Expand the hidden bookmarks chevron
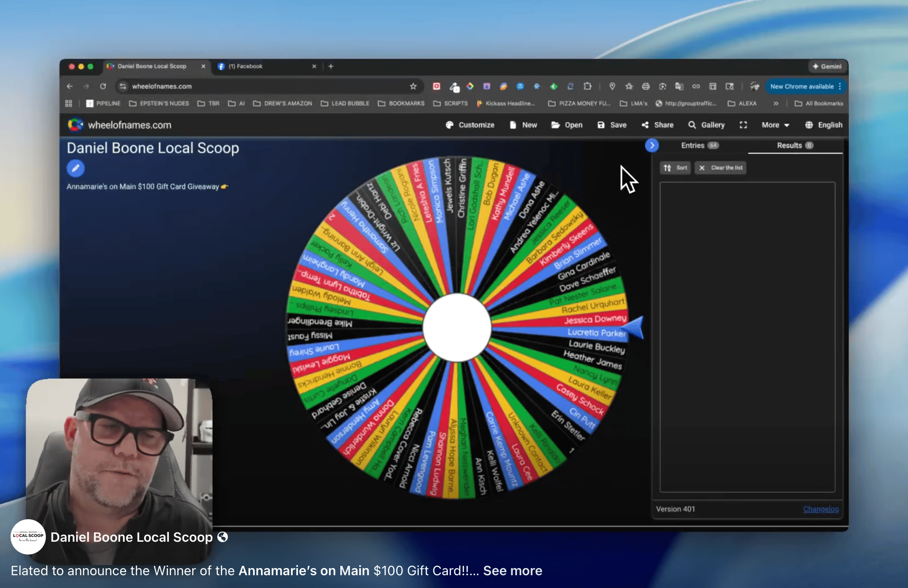The image size is (908, 588). (776, 104)
